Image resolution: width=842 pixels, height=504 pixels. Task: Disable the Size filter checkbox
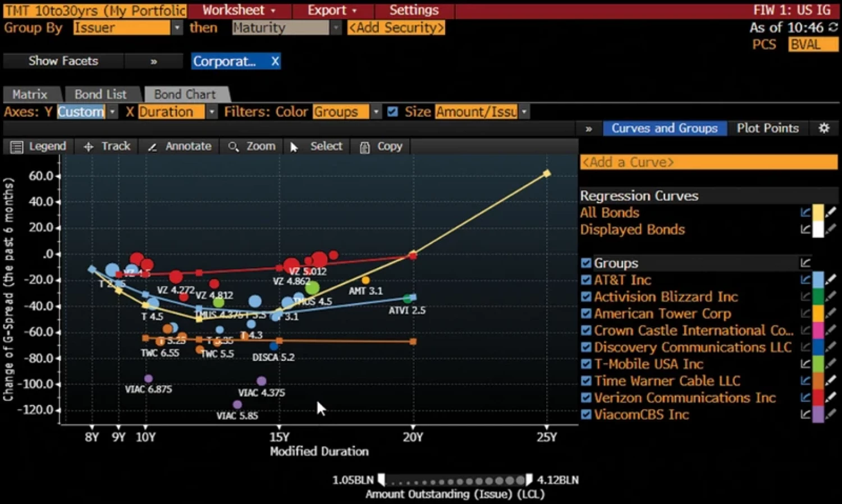[392, 112]
